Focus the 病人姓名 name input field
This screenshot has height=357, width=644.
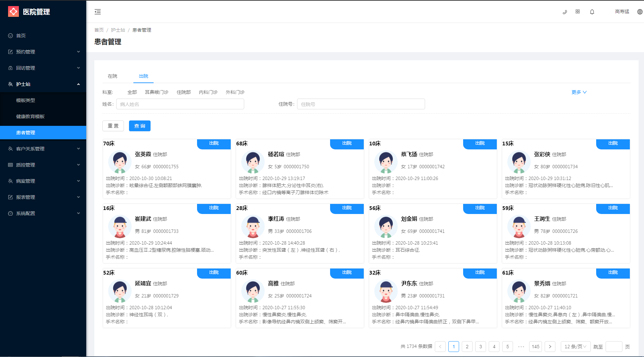click(x=180, y=104)
